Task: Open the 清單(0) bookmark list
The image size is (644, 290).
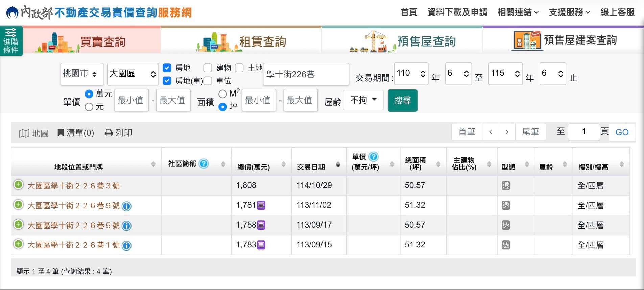Action: coord(76,133)
